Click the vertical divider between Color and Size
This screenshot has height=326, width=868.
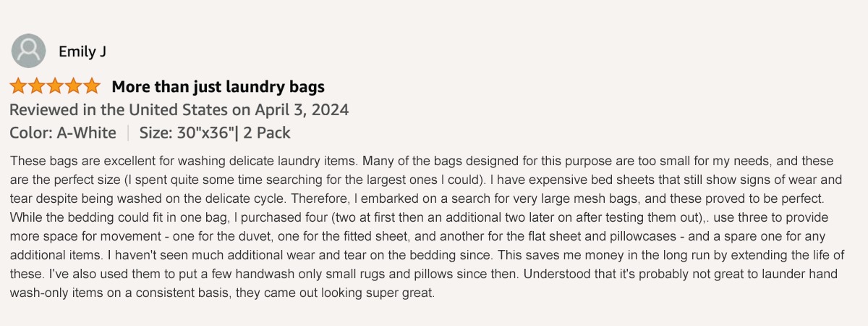click(x=128, y=133)
